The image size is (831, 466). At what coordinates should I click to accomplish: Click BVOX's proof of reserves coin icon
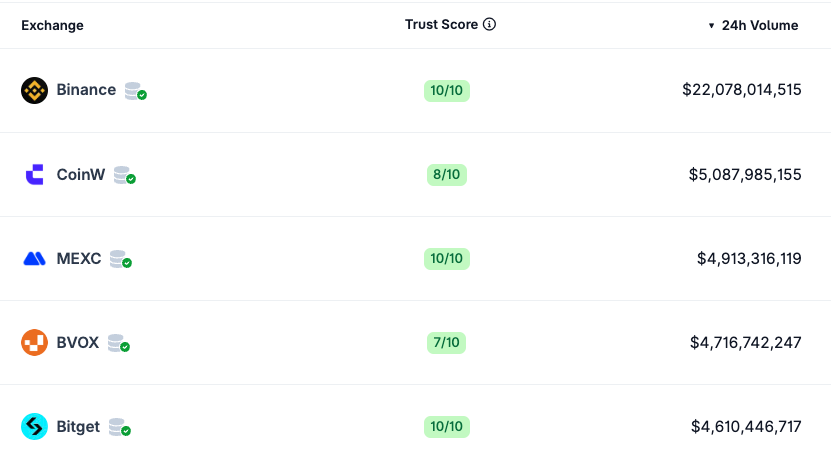(x=118, y=343)
